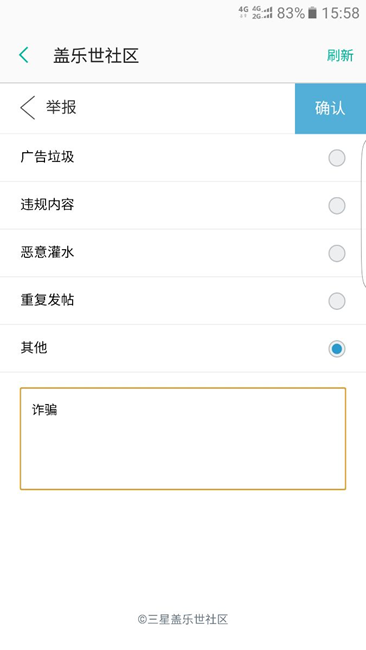Screen dimensions: 366x650
Task: Tap the green back arrow in header
Action: pos(24,55)
